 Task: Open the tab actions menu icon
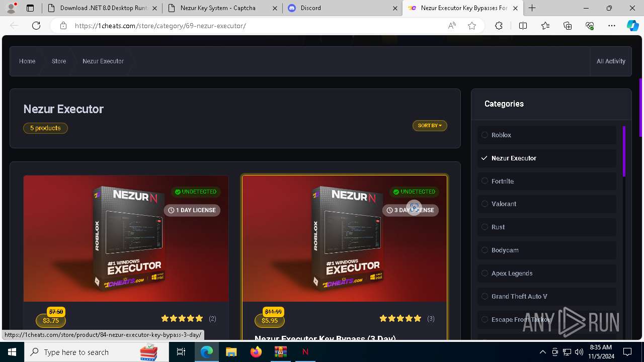30,8
